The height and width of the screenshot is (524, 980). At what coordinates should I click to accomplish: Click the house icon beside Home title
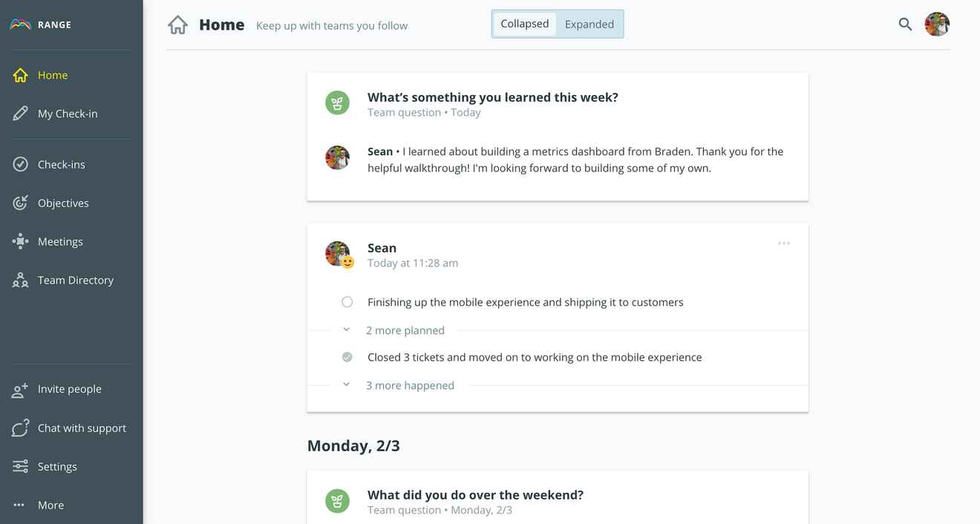click(x=178, y=24)
